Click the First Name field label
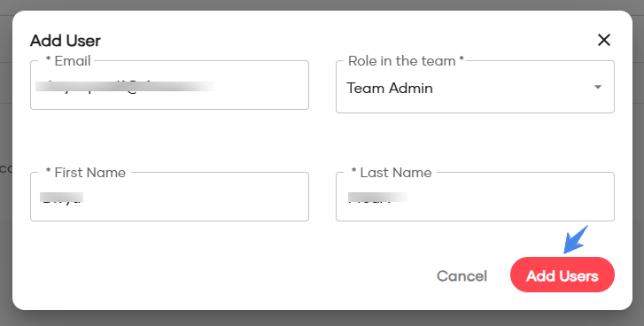This screenshot has width=644, height=326. 85,173
